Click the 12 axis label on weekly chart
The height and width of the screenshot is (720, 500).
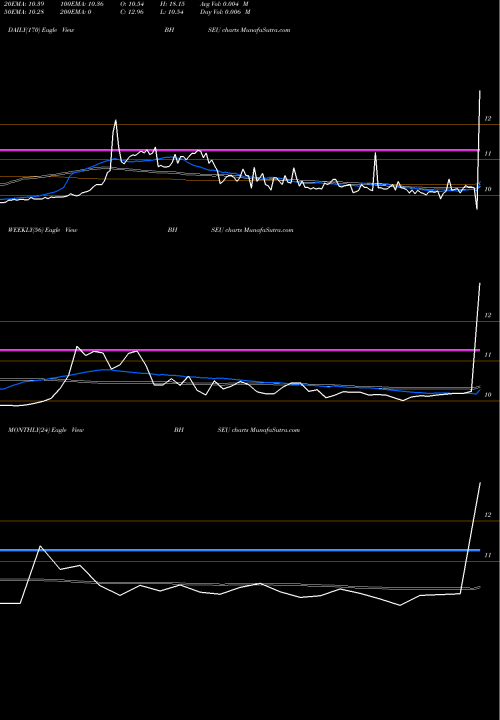click(488, 315)
